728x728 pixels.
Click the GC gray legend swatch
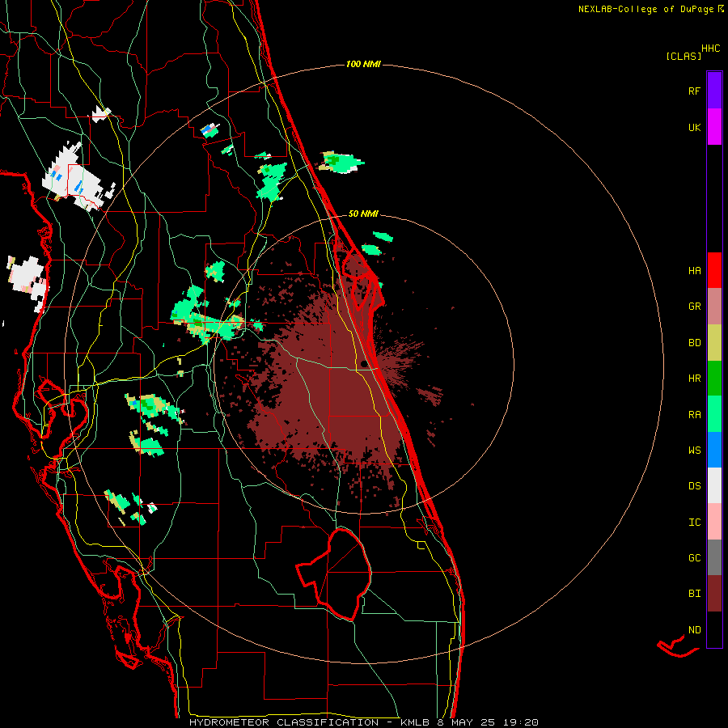click(714, 557)
